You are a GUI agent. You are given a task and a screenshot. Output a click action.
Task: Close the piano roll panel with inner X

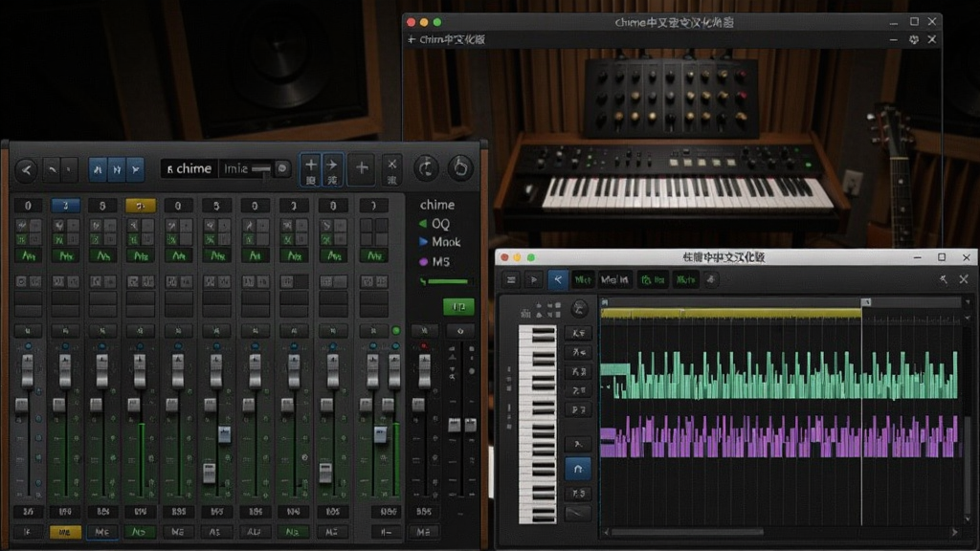964,279
